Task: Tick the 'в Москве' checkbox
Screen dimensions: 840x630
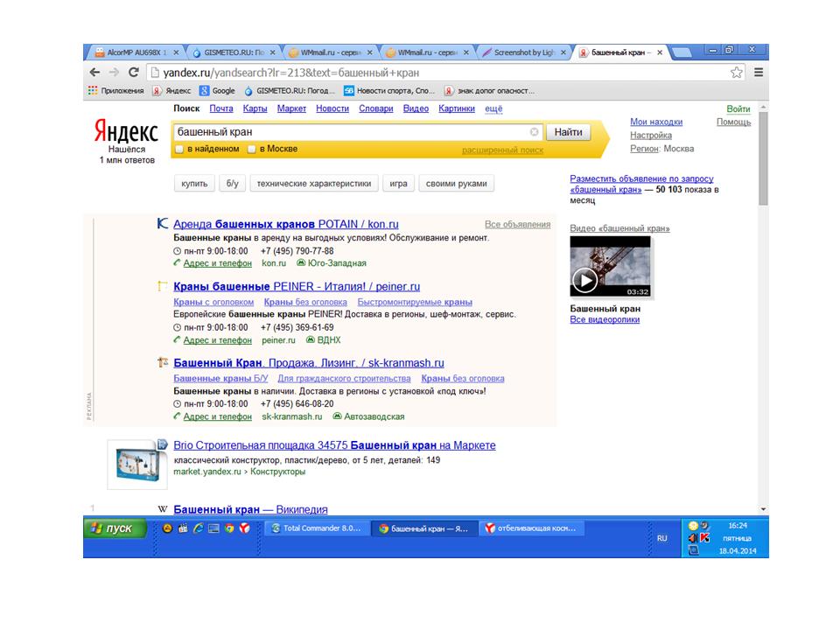Action: click(251, 149)
